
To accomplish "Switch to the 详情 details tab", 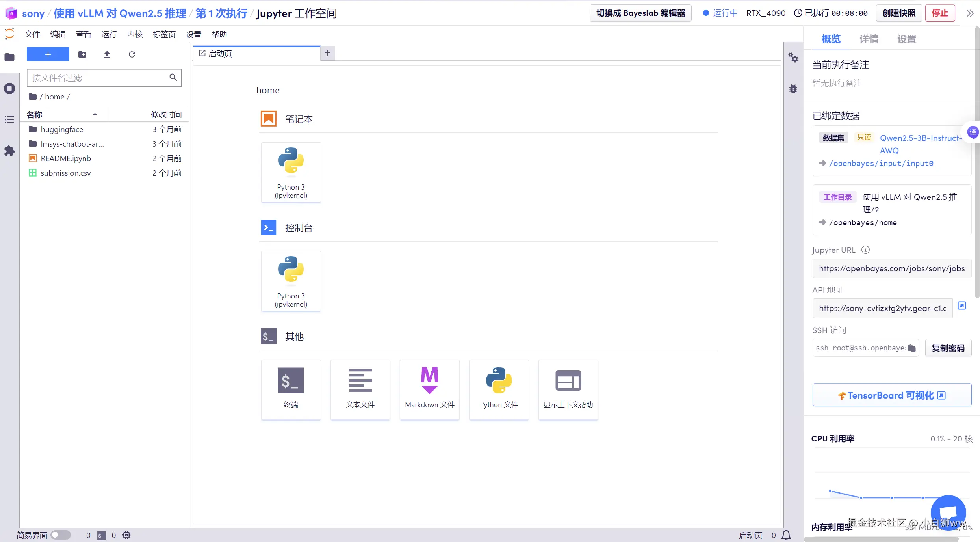I will point(869,39).
